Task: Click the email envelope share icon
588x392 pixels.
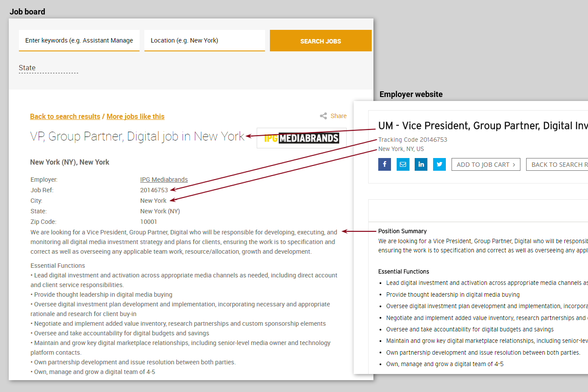Action: (x=403, y=164)
